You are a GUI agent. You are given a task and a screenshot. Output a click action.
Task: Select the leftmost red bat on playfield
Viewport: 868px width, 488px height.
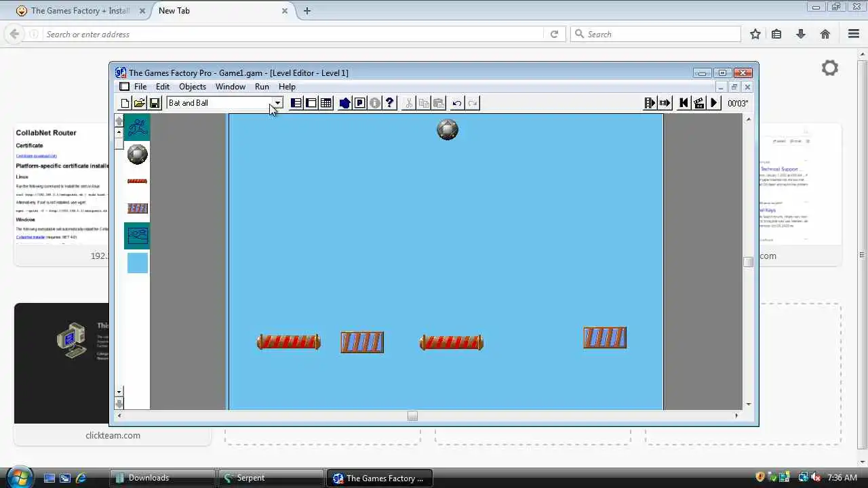(289, 342)
